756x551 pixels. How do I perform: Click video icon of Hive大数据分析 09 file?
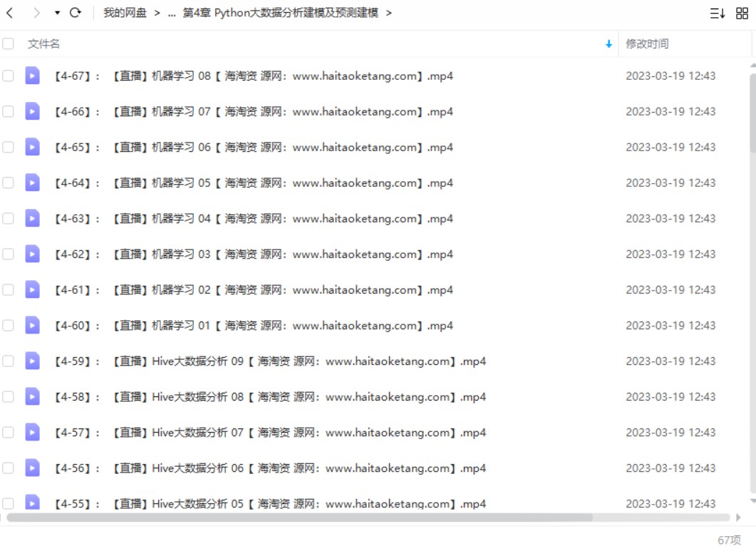point(32,361)
